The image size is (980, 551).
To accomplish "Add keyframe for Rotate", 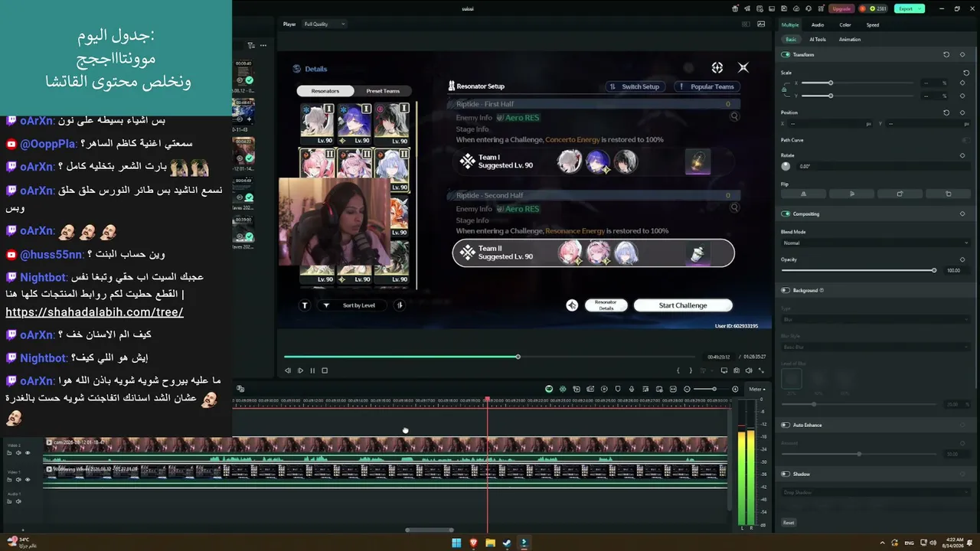I will pyautogui.click(x=962, y=155).
